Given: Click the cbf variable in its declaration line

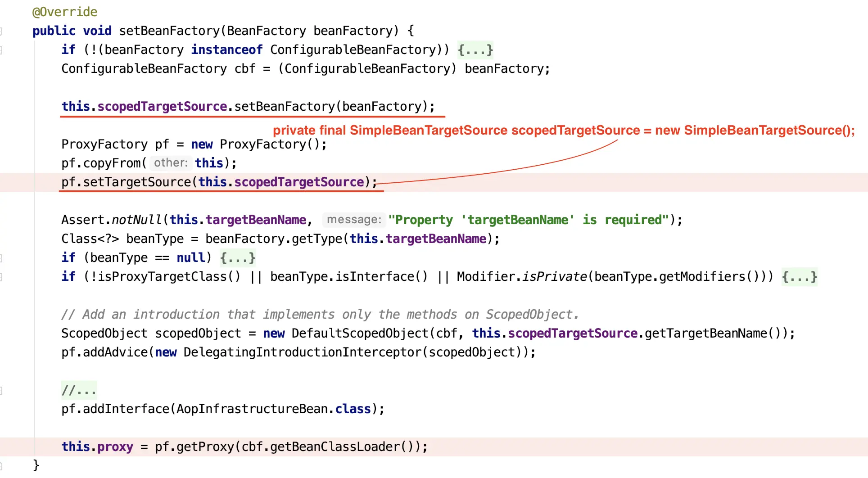Looking at the screenshot, I should pyautogui.click(x=245, y=68).
